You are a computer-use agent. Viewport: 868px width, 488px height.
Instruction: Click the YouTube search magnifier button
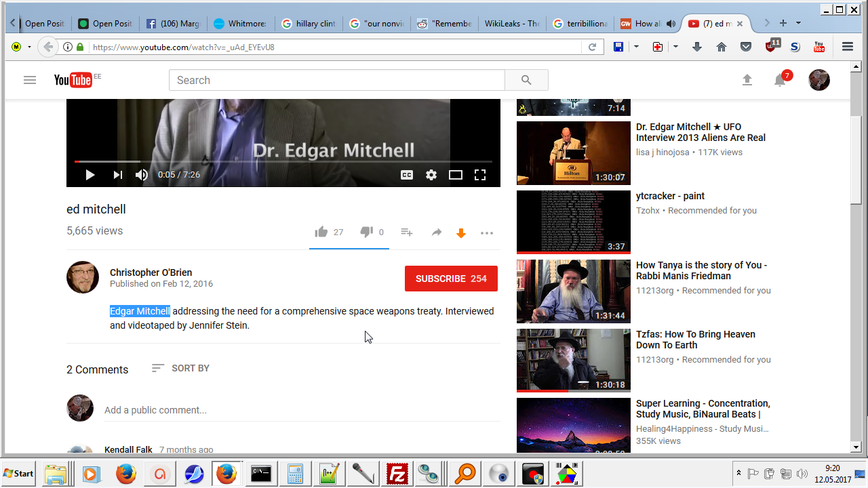pyautogui.click(x=526, y=80)
